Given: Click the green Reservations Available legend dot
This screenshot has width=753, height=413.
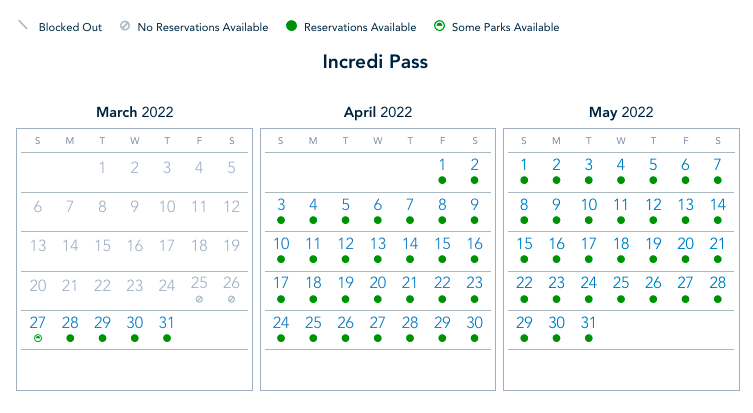Looking at the screenshot, I should click(x=291, y=27).
